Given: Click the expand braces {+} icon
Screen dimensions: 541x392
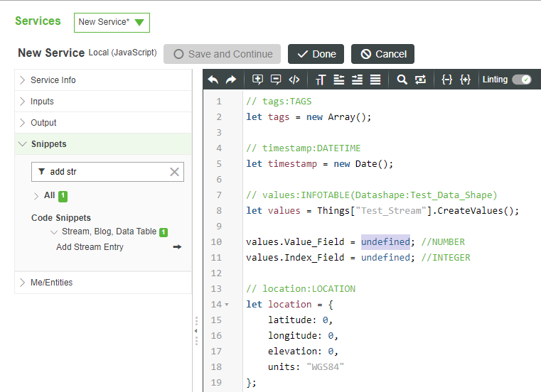Looking at the screenshot, I should click(x=465, y=80).
